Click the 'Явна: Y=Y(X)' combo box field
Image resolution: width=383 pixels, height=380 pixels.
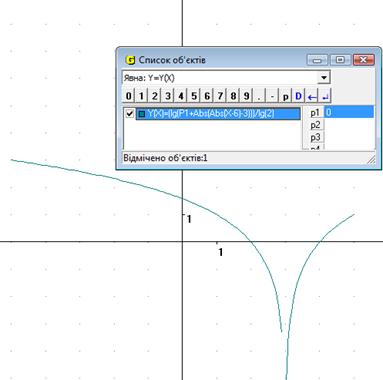click(226, 78)
